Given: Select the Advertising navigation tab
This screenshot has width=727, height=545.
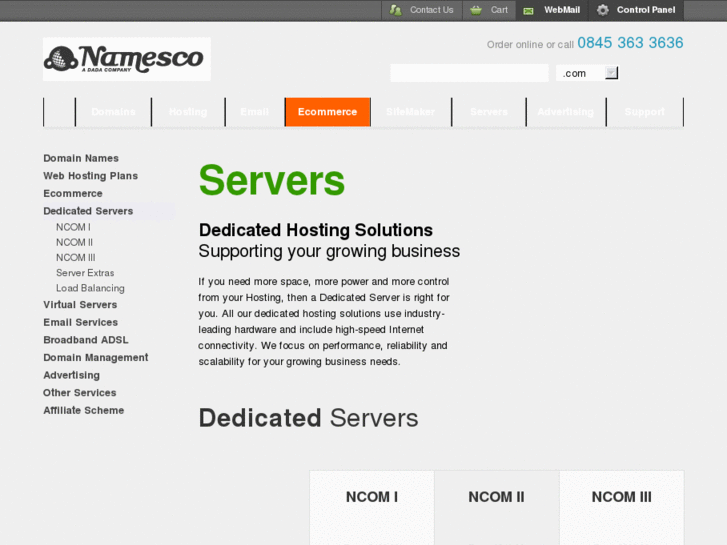Looking at the screenshot, I should coord(566,112).
